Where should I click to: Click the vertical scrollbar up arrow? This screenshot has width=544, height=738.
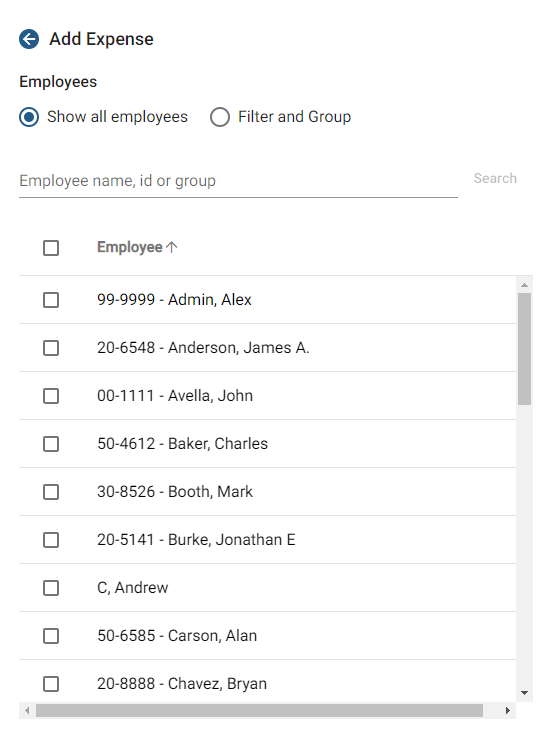(x=524, y=285)
